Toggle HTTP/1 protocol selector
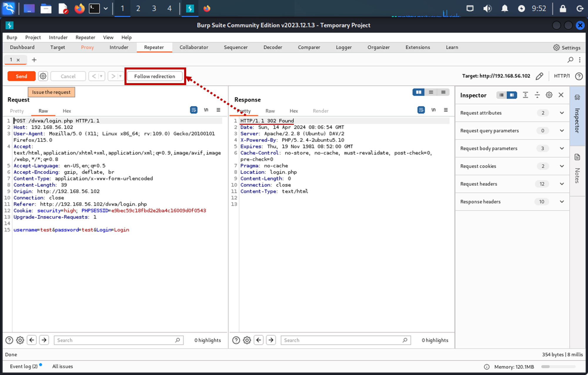Screen dimensions: 588x375 562,76
